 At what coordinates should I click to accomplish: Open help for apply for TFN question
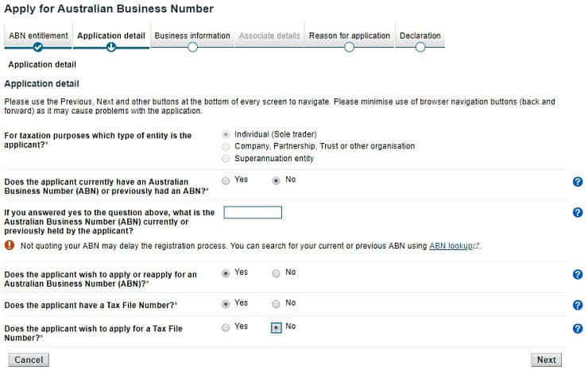[578, 329]
